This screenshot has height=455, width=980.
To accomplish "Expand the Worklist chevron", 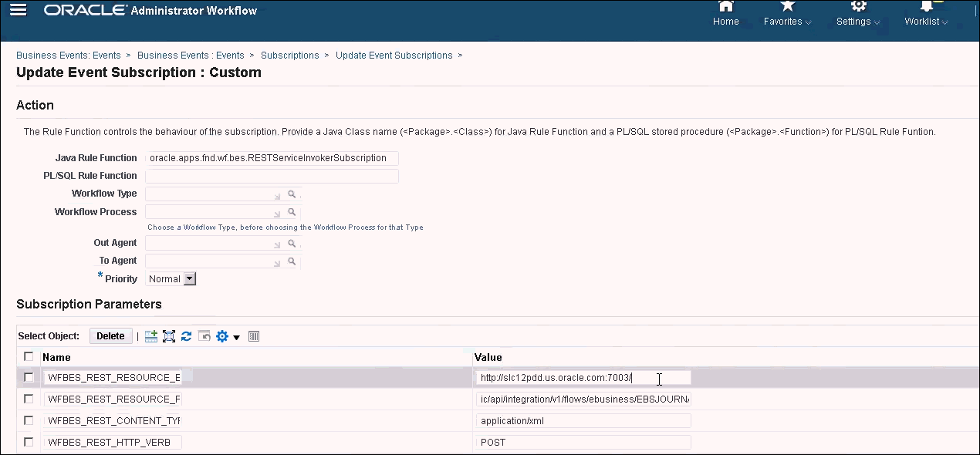I will point(945,22).
